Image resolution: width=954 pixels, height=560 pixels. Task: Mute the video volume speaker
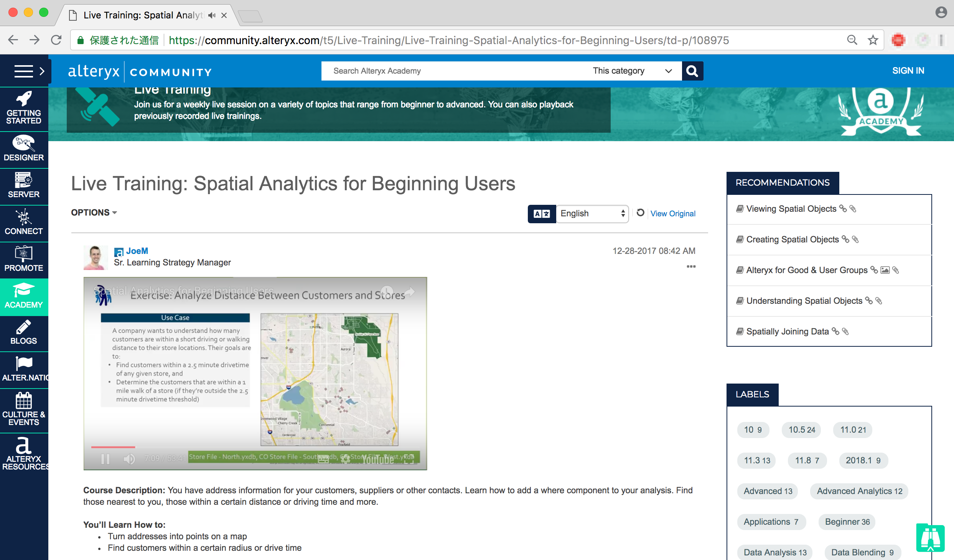pos(129,459)
